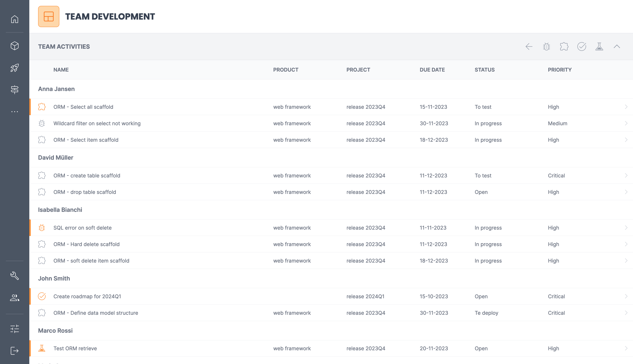The image size is (633, 364).
Task: Open details chevron for ORM - Hard delete scaffold
Action: click(x=626, y=244)
